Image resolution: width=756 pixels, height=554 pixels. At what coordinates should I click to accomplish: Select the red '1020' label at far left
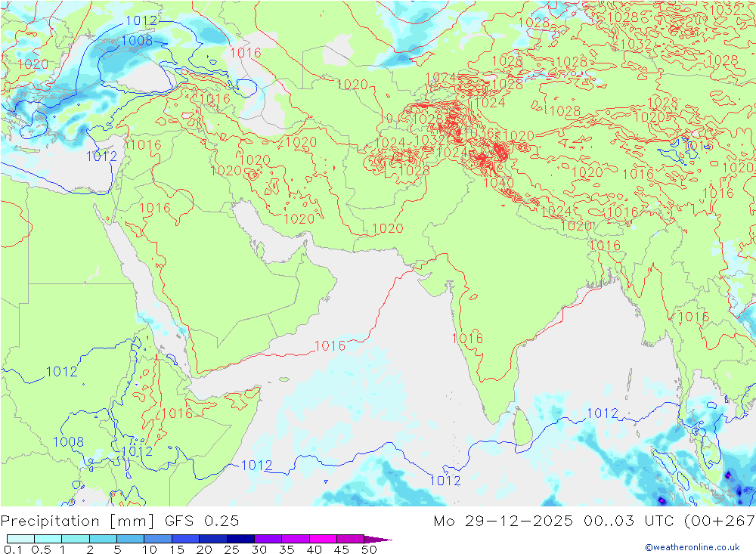tap(33, 64)
